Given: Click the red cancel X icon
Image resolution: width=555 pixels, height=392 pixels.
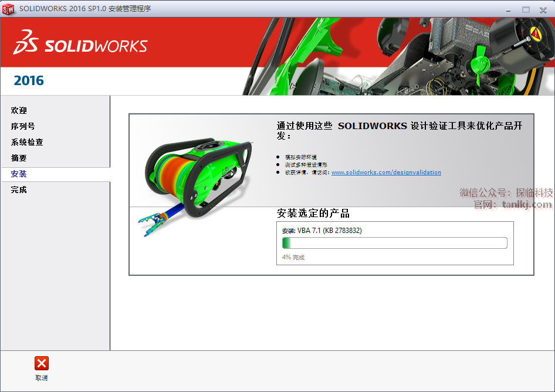Looking at the screenshot, I should pyautogui.click(x=42, y=363).
